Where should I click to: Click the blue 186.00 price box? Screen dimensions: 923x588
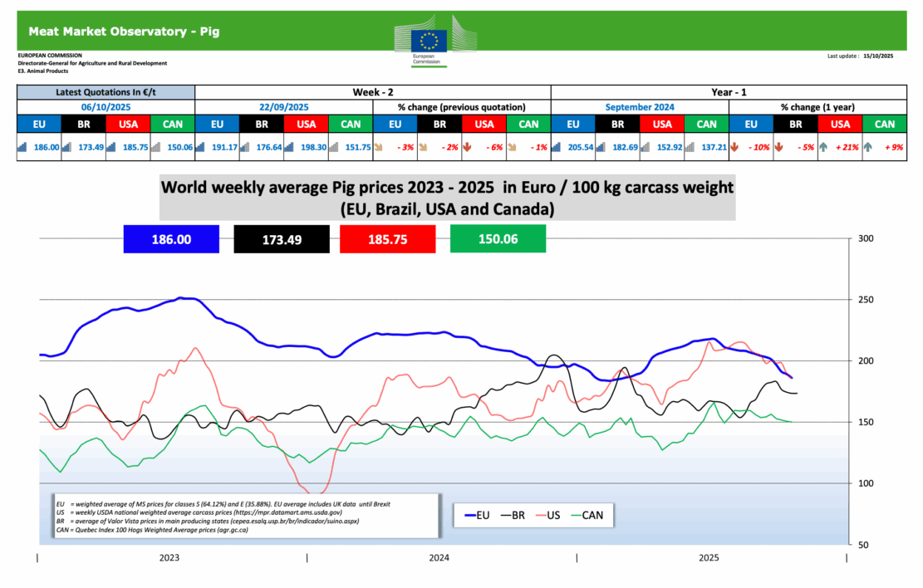171,239
